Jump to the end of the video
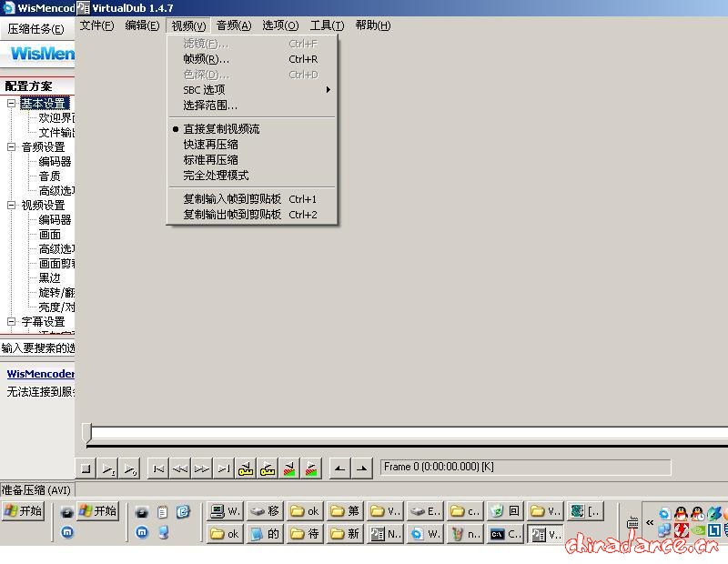Screen dimensions: 728x564 [x=224, y=468]
